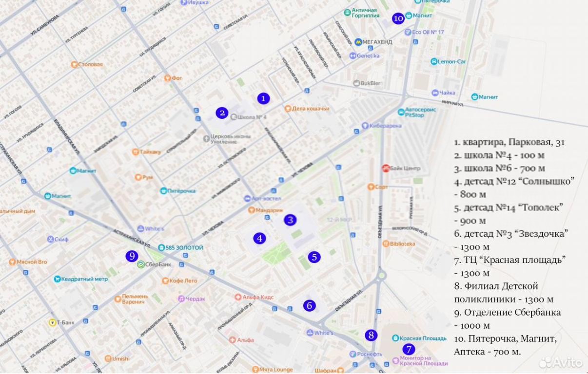Click the numbered marker 1 apartment pin
The height and width of the screenshot is (374, 588).
263,98
